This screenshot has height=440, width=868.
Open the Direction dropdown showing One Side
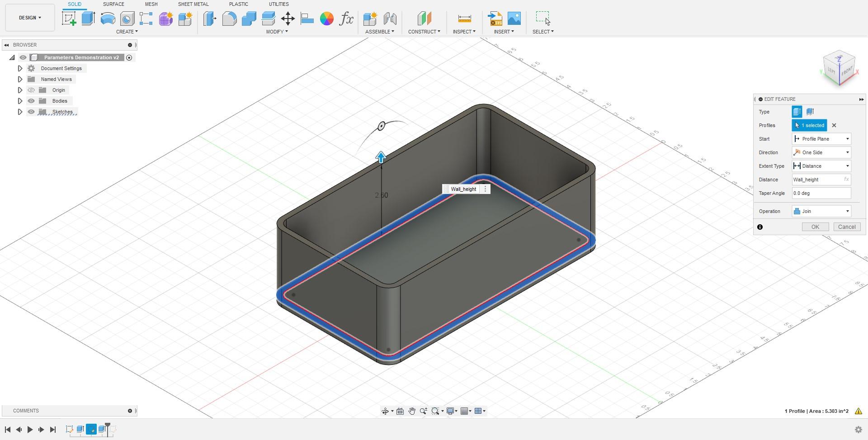[x=848, y=152]
